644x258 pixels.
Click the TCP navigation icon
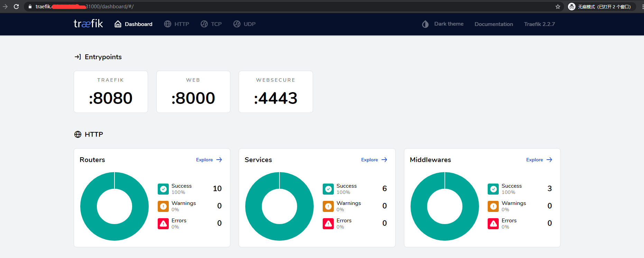click(x=204, y=24)
